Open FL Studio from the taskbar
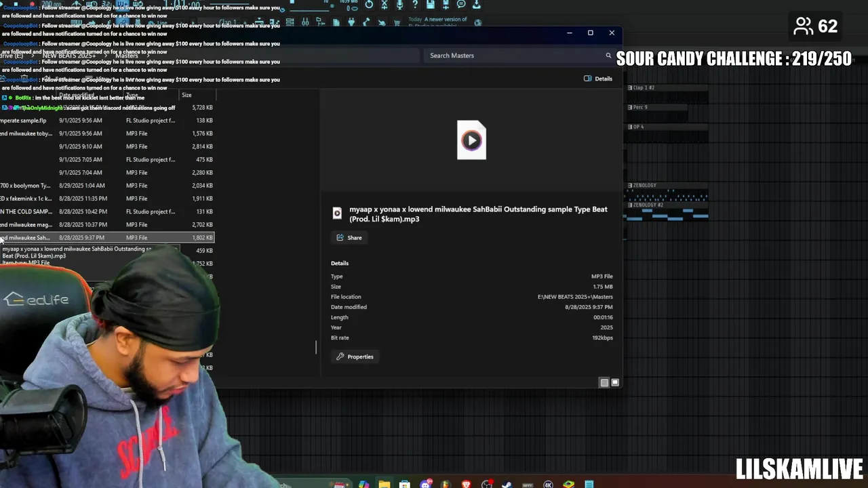The image size is (868, 488). (446, 483)
